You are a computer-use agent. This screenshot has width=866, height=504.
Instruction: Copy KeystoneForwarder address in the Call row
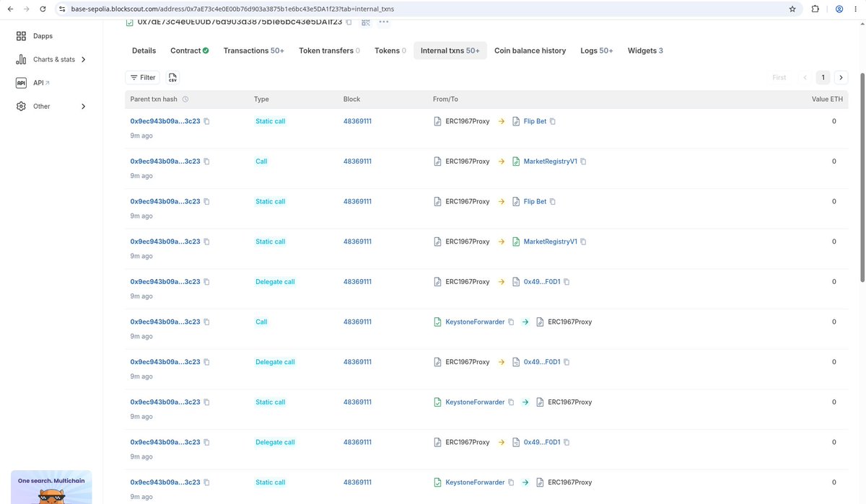pyautogui.click(x=511, y=322)
